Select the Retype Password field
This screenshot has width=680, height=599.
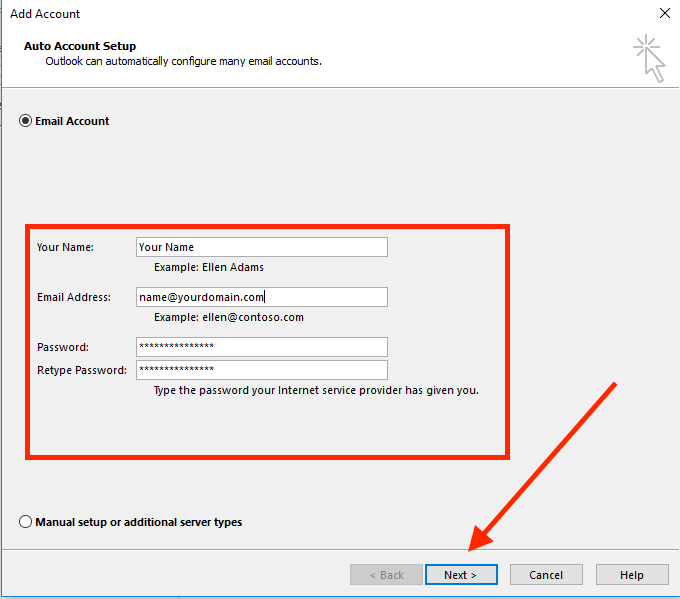261,370
